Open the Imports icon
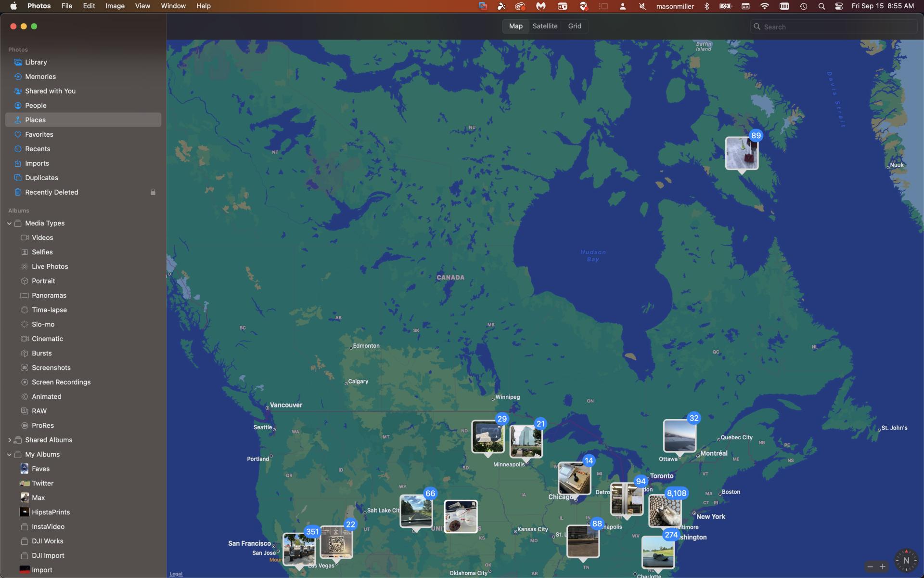This screenshot has height=578, width=924. [x=18, y=163]
